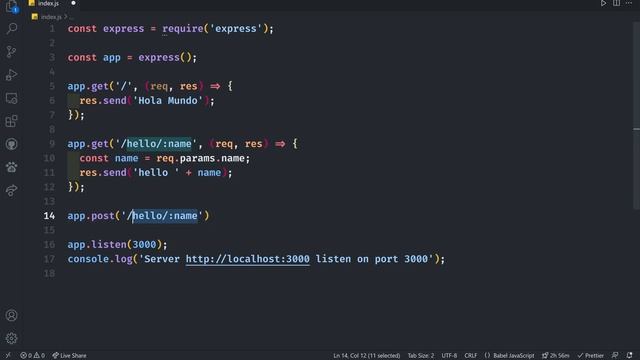The image size is (640, 360).
Task: Open the Manage gear icon
Action: 12,338
